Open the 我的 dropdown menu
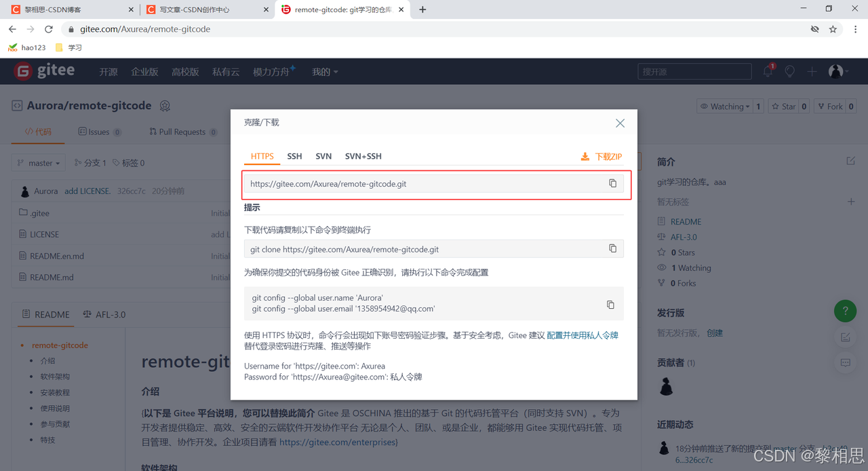This screenshot has width=868, height=471. pos(325,72)
